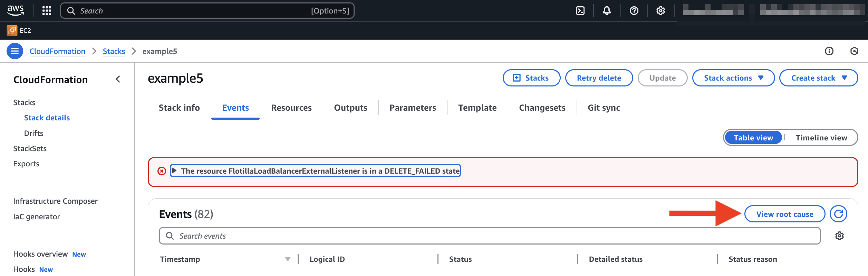The image size is (868, 276).
Task: Select Table view toggle
Action: (753, 138)
